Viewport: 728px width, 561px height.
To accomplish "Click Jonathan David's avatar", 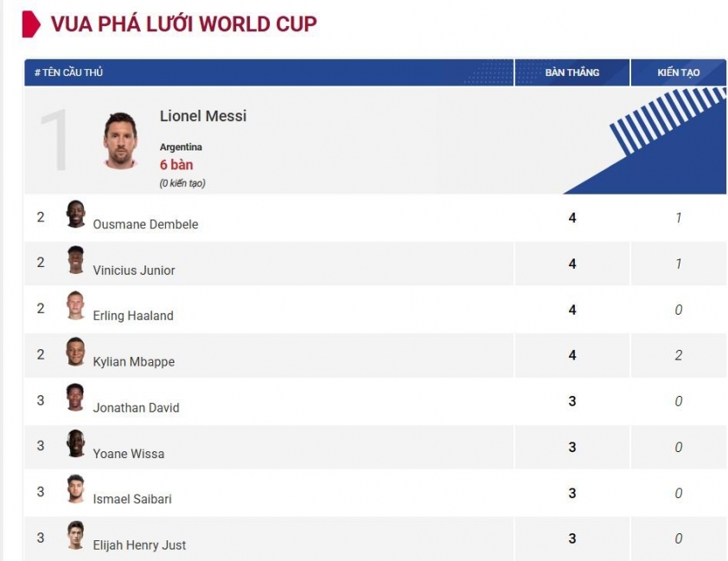I will [76, 398].
